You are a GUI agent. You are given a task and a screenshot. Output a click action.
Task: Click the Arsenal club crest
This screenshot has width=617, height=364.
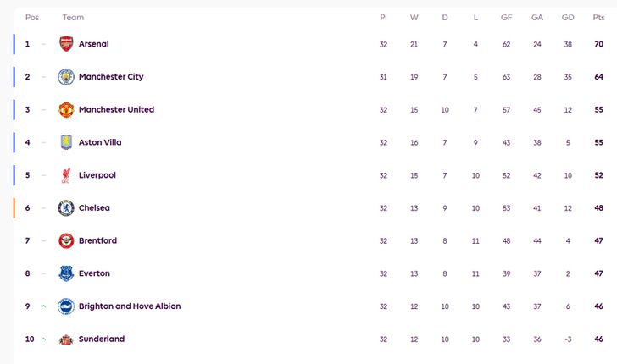[66, 44]
